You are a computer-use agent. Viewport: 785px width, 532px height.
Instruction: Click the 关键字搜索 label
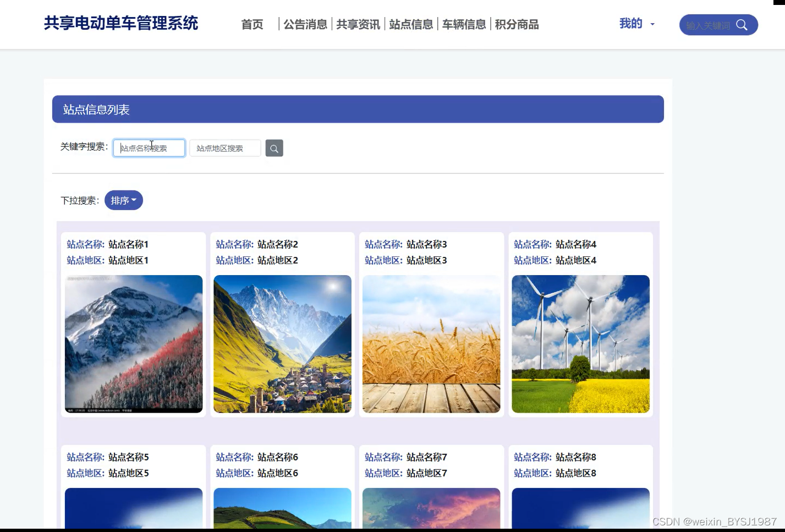(x=84, y=146)
